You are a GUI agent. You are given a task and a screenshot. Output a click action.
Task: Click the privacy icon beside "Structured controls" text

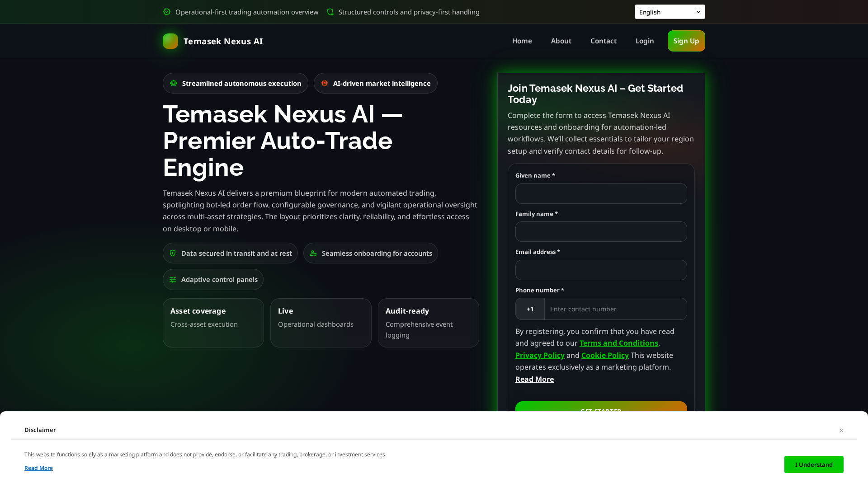coord(330,12)
